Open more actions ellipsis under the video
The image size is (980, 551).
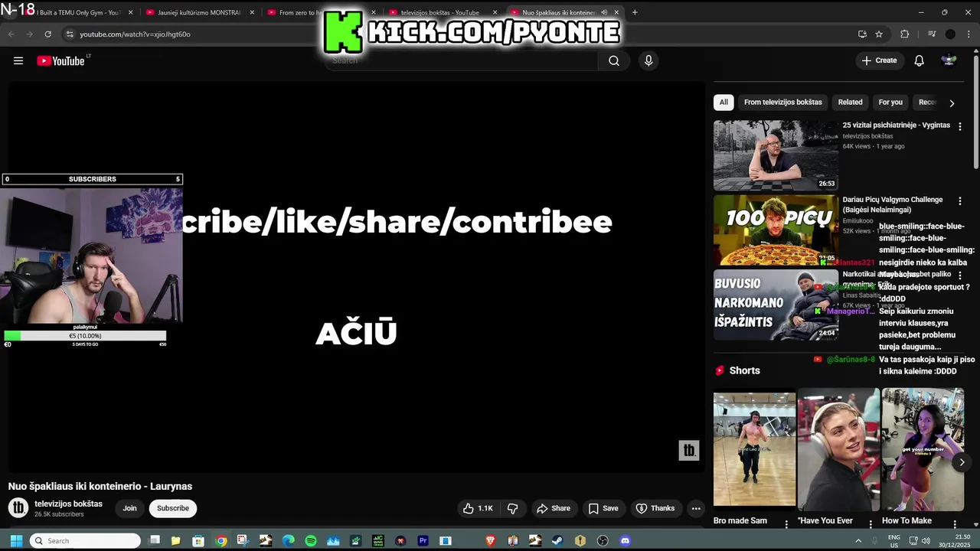pos(696,508)
